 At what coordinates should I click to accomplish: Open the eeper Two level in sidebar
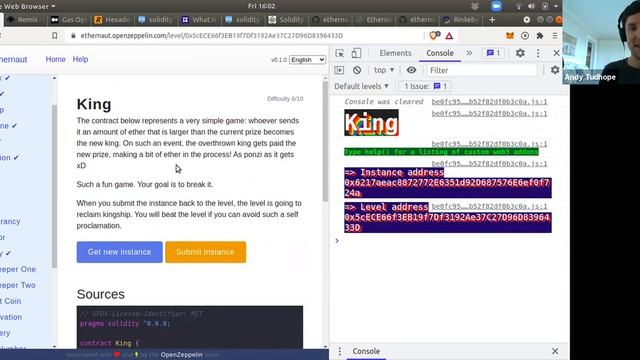point(18,285)
